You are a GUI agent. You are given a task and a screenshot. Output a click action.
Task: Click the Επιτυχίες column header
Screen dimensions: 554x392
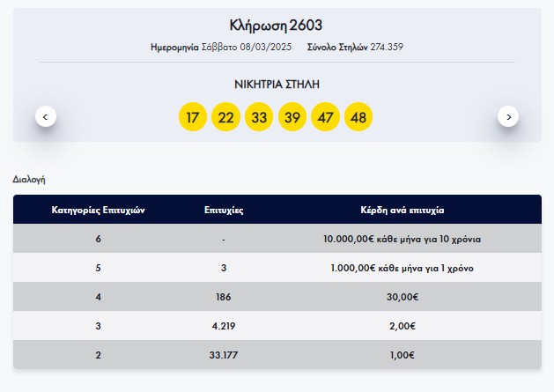pyautogui.click(x=224, y=210)
